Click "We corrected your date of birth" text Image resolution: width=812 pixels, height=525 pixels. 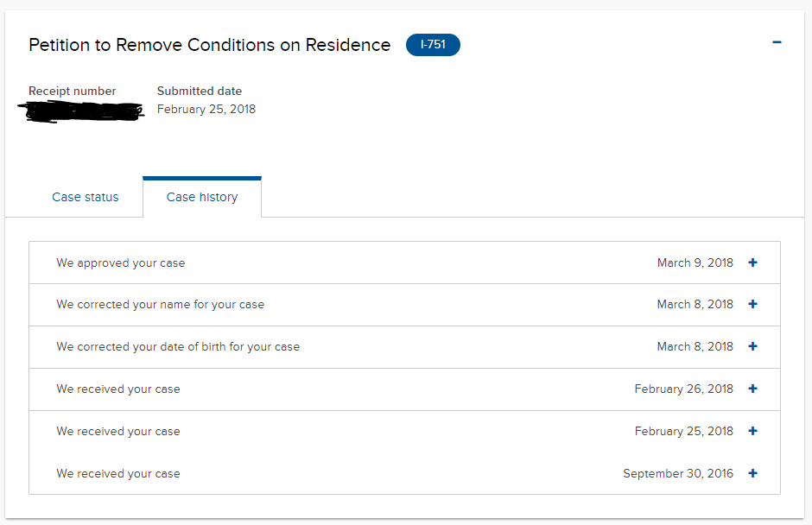pyautogui.click(x=178, y=346)
